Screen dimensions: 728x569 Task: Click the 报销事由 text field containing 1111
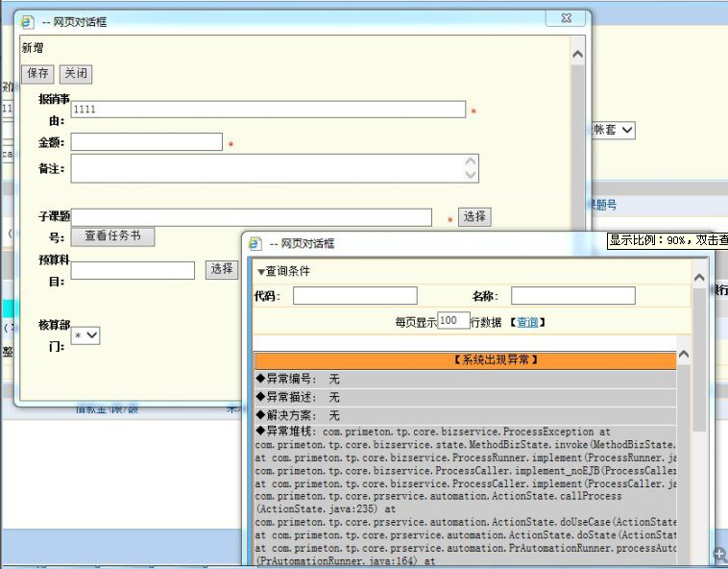tap(268, 110)
